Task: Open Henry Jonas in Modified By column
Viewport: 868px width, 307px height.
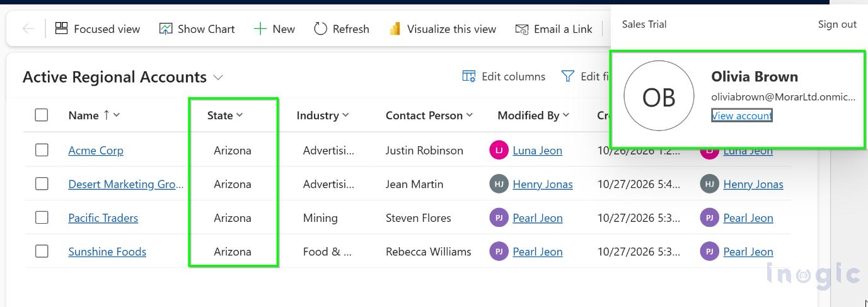Action: pos(543,184)
